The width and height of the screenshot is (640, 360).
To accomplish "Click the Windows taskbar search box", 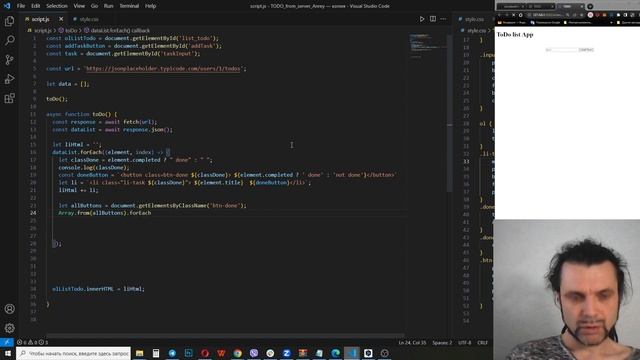I will (73, 353).
